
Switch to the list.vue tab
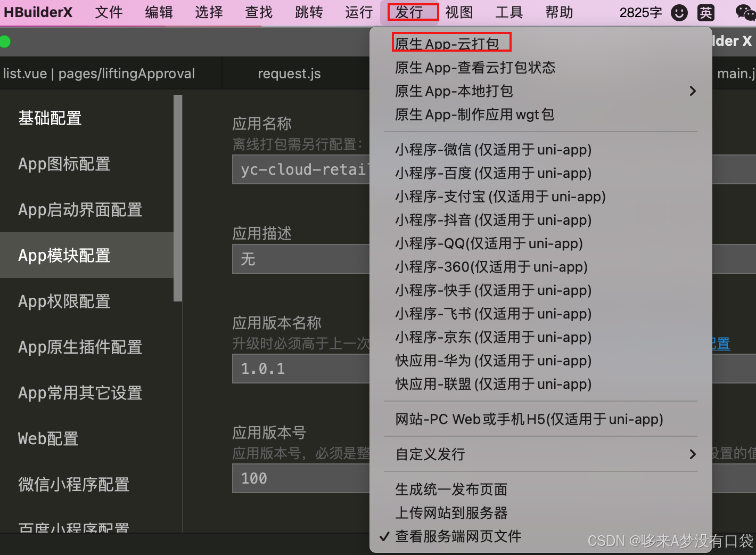point(98,74)
